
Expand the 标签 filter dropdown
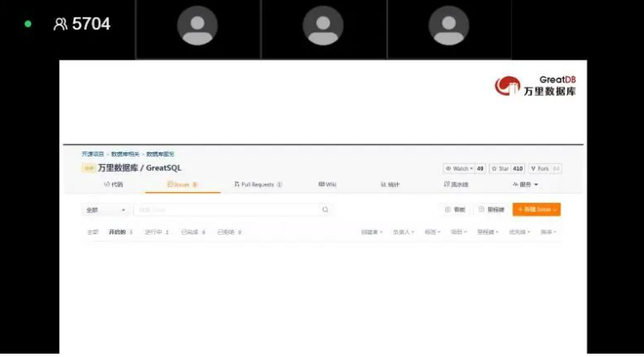click(x=432, y=232)
